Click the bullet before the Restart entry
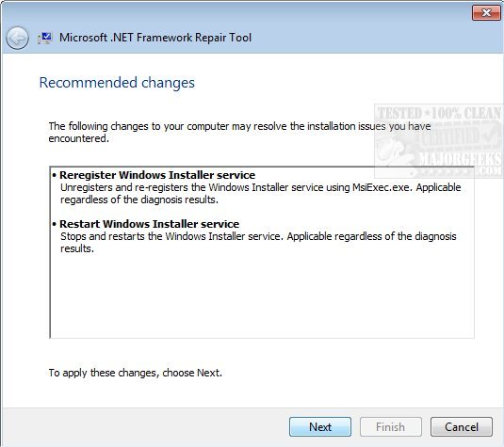504x447 pixels. [x=55, y=224]
